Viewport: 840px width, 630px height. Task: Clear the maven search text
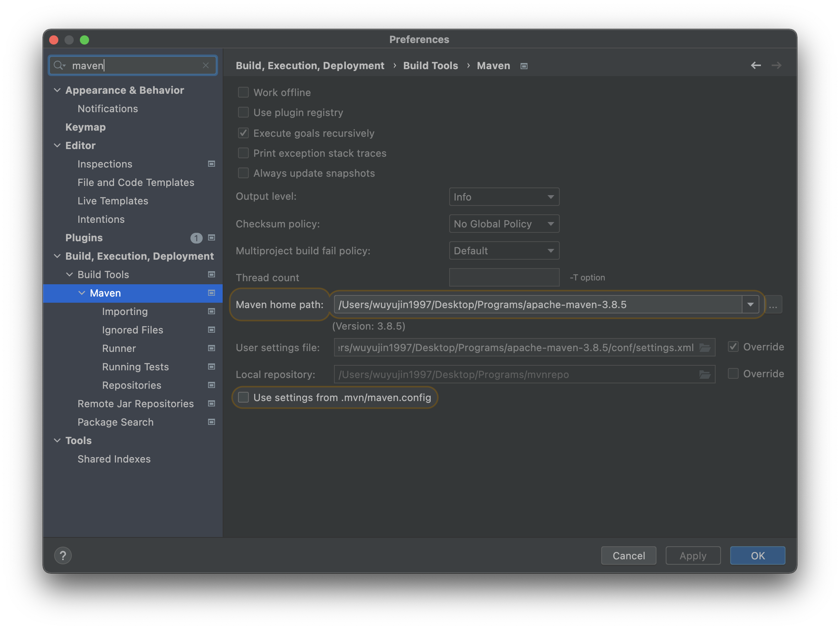206,65
